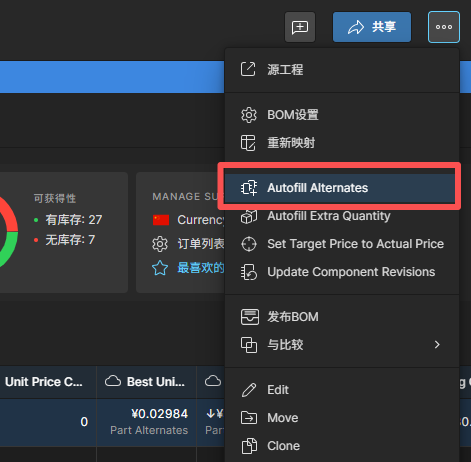
Task: Click the 无库存: 7 legend entry
Action: tap(65, 240)
